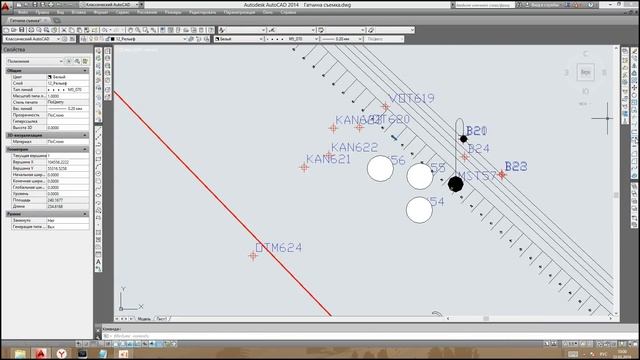Open the lineweight dropdown showing 0.20 мм

click(x=341, y=39)
